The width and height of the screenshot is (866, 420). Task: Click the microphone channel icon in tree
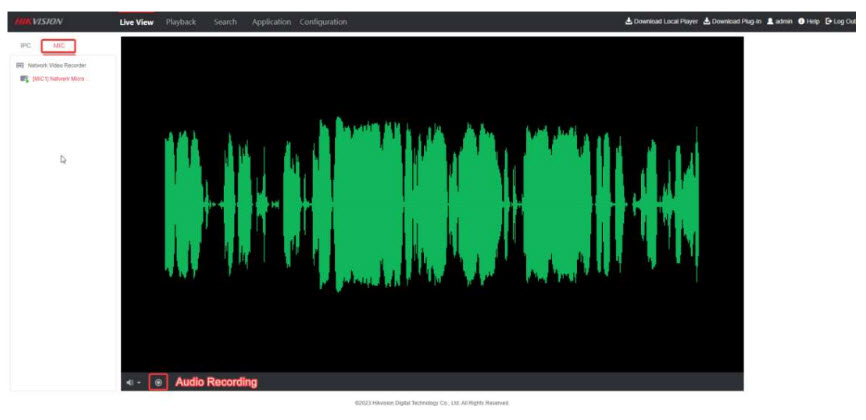[x=24, y=78]
